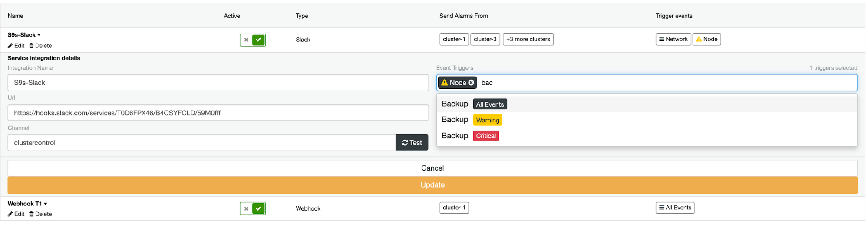Screen dimensions: 868x228
Task: Click the Service integration details heading
Action: (x=44, y=58)
